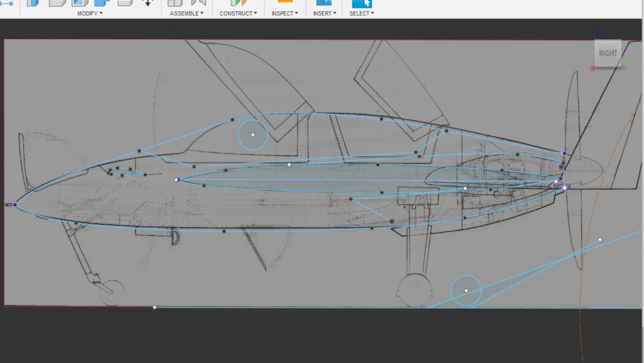Open the CONSTRUCT dropdown menu
This screenshot has width=644, height=363.
(238, 13)
